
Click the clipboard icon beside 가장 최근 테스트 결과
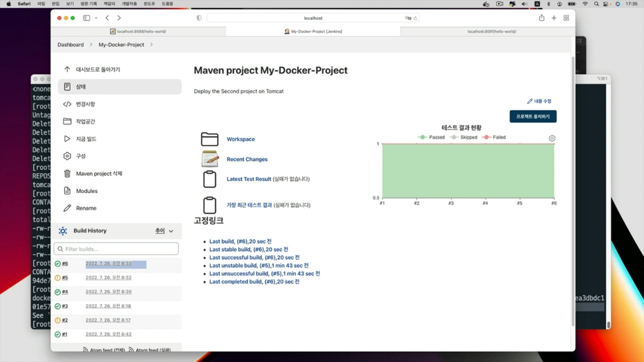pos(210,205)
